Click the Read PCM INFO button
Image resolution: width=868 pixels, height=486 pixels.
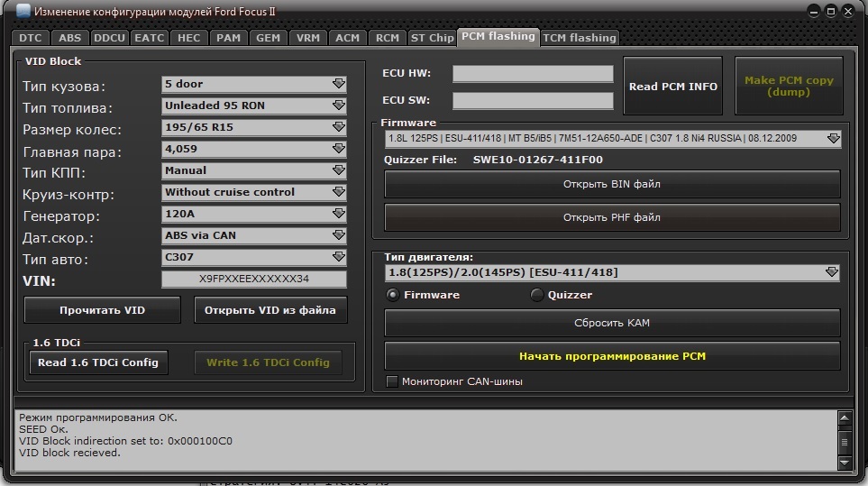point(672,87)
